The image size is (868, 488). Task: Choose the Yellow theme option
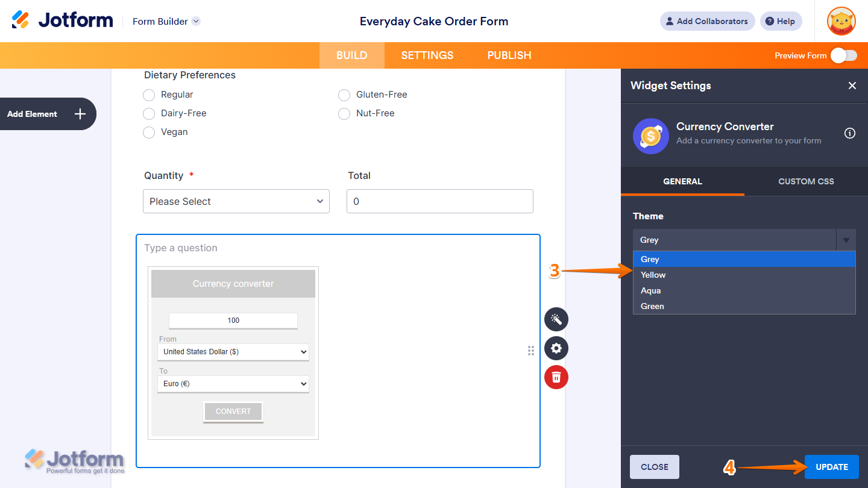[653, 275]
